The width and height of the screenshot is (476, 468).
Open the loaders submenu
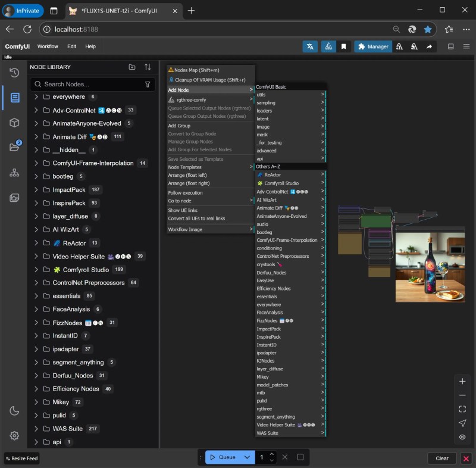290,111
